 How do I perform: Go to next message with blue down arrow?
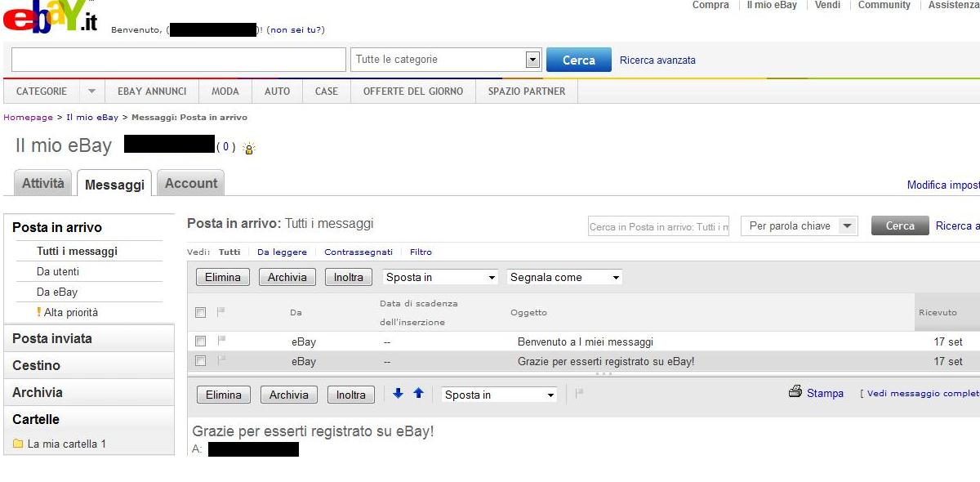(x=398, y=394)
